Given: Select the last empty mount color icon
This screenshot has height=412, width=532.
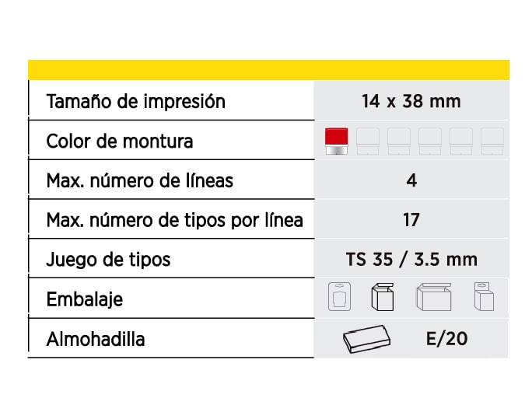Looking at the screenshot, I should [x=492, y=141].
